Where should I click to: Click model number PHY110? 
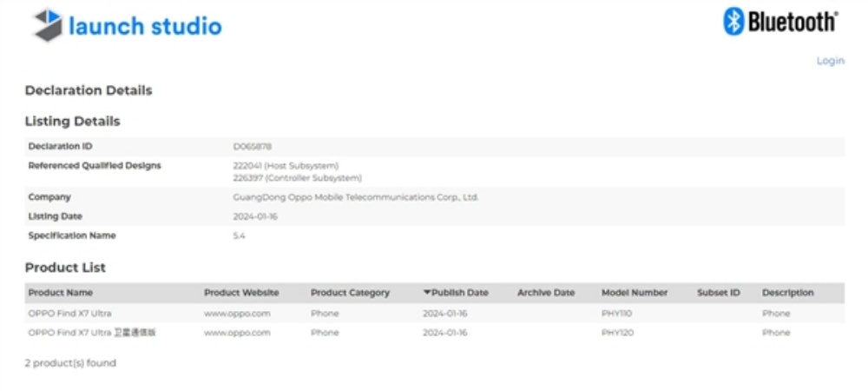(x=616, y=313)
